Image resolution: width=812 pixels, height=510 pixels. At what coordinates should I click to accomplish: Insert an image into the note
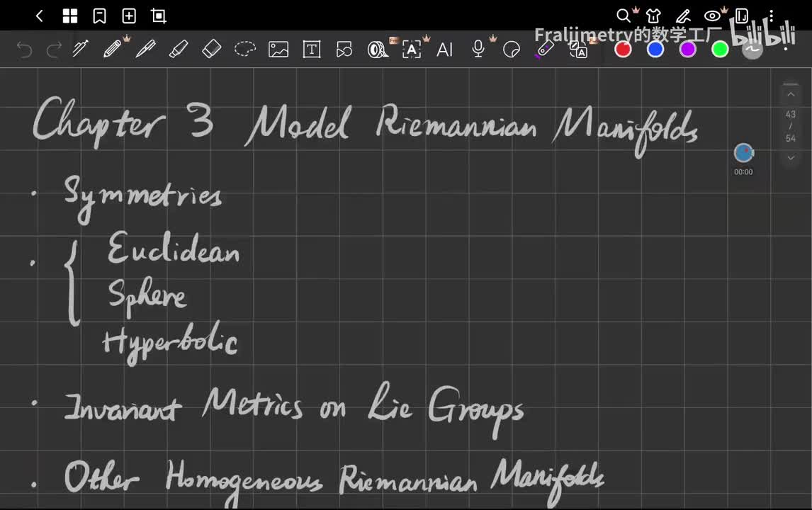pyautogui.click(x=278, y=50)
